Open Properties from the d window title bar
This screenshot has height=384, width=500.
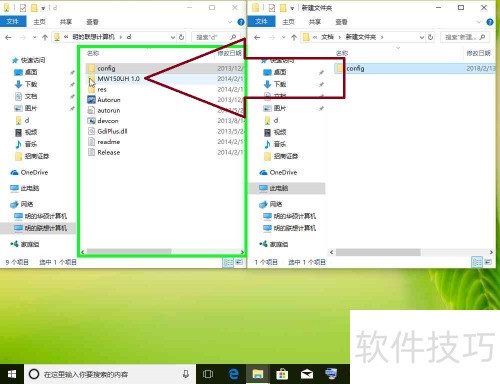point(23,8)
